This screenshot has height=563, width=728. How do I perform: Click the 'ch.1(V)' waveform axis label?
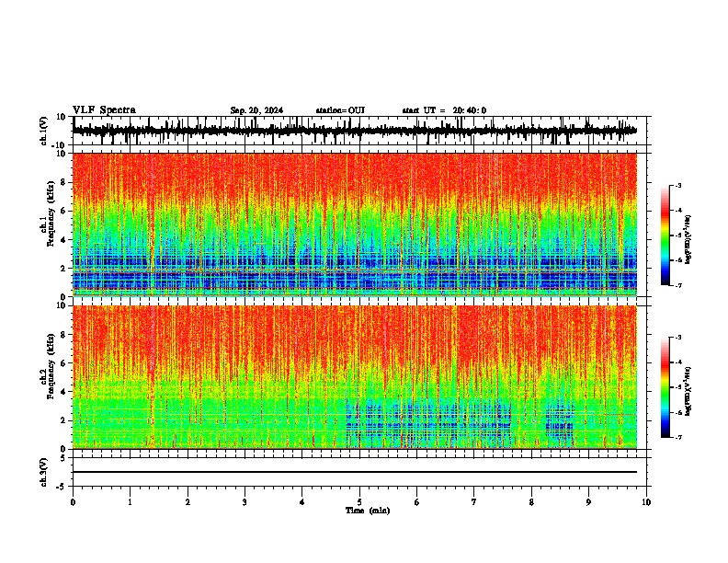(44, 131)
